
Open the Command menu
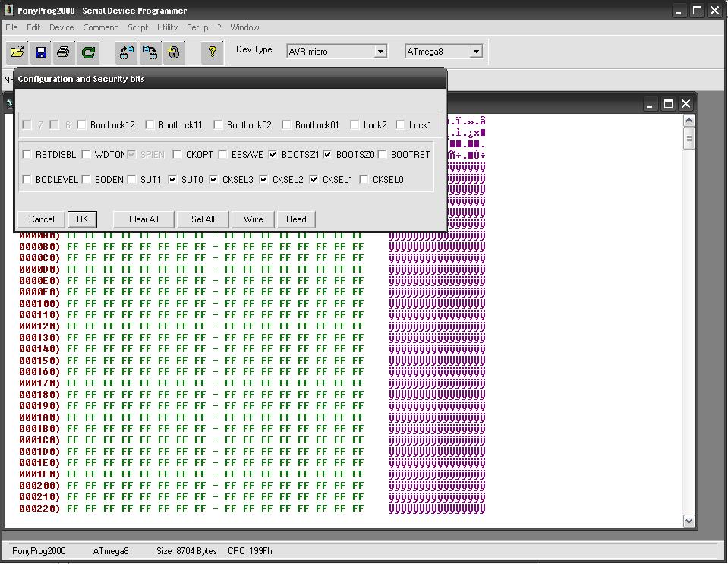pos(101,27)
